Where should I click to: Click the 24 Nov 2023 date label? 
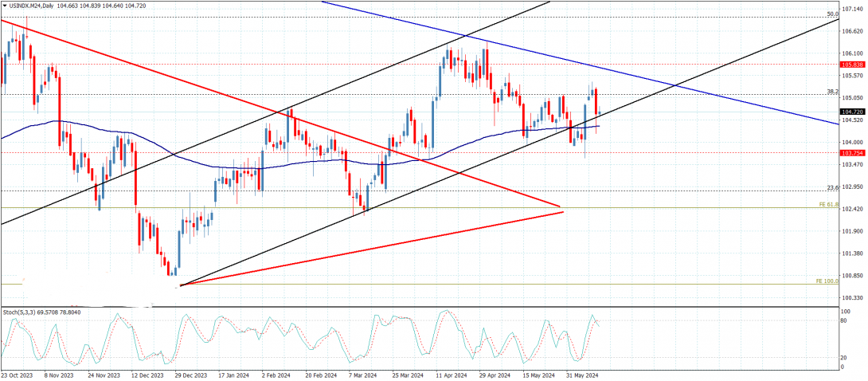tap(103, 375)
